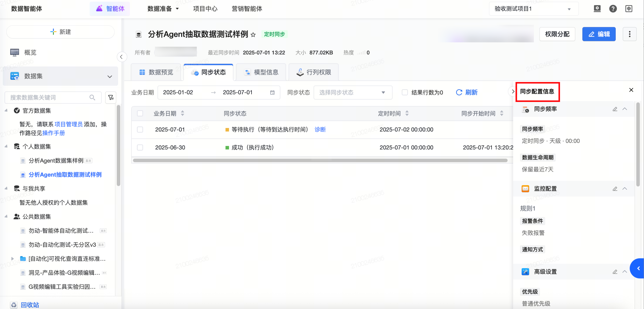
Task: Collapse the left sidebar with arrow button
Action: (x=122, y=57)
